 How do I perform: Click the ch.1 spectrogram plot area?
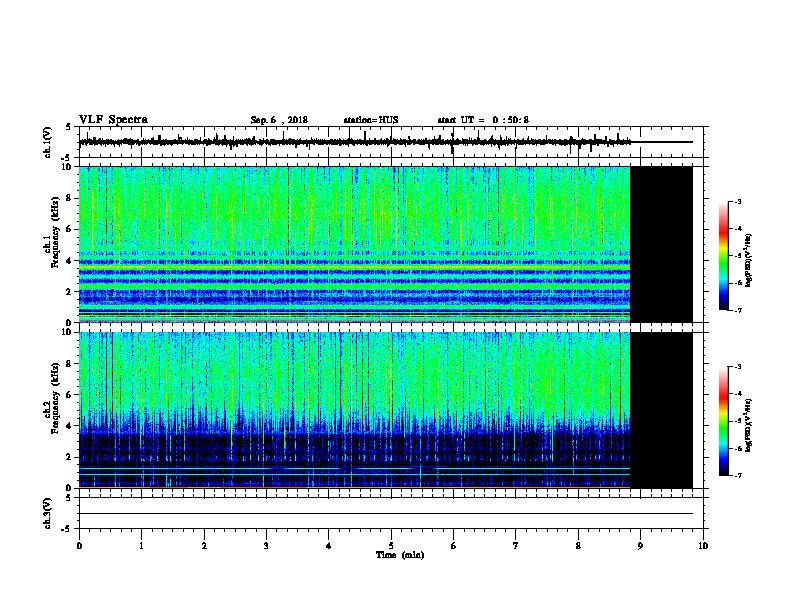(x=355, y=244)
